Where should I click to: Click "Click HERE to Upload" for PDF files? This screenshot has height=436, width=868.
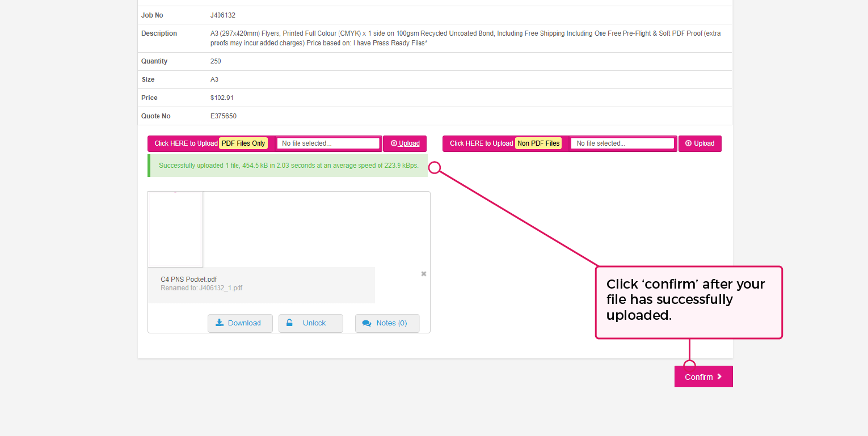(186, 143)
